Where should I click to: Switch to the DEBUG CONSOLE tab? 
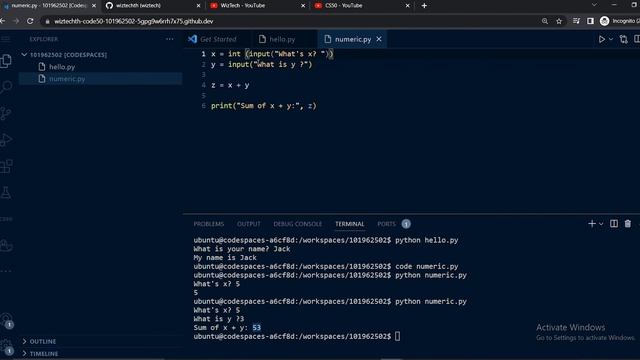[298, 224]
